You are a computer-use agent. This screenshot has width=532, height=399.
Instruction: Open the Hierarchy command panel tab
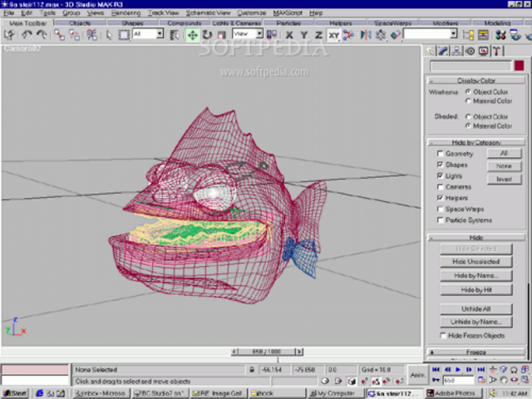(456, 52)
